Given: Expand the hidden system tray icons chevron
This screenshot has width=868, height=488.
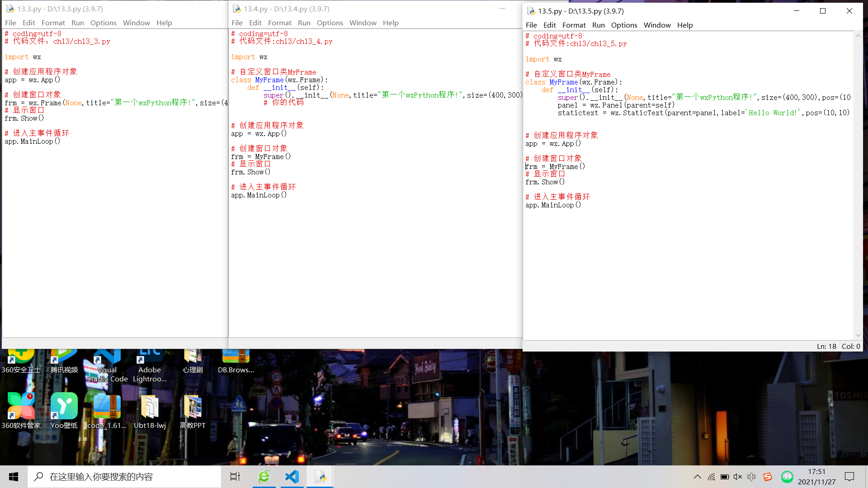Looking at the screenshot, I should tap(697, 477).
